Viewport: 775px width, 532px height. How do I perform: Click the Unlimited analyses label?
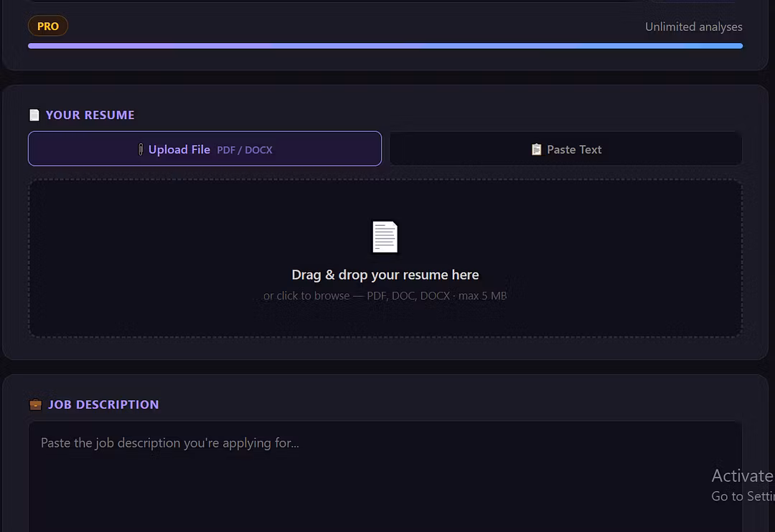[693, 27]
